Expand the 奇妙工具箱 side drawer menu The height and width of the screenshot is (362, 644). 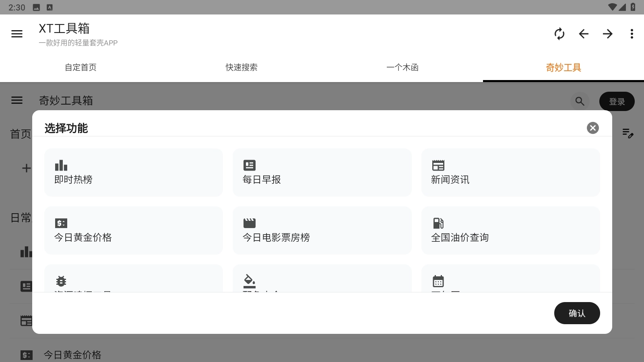[17, 100]
